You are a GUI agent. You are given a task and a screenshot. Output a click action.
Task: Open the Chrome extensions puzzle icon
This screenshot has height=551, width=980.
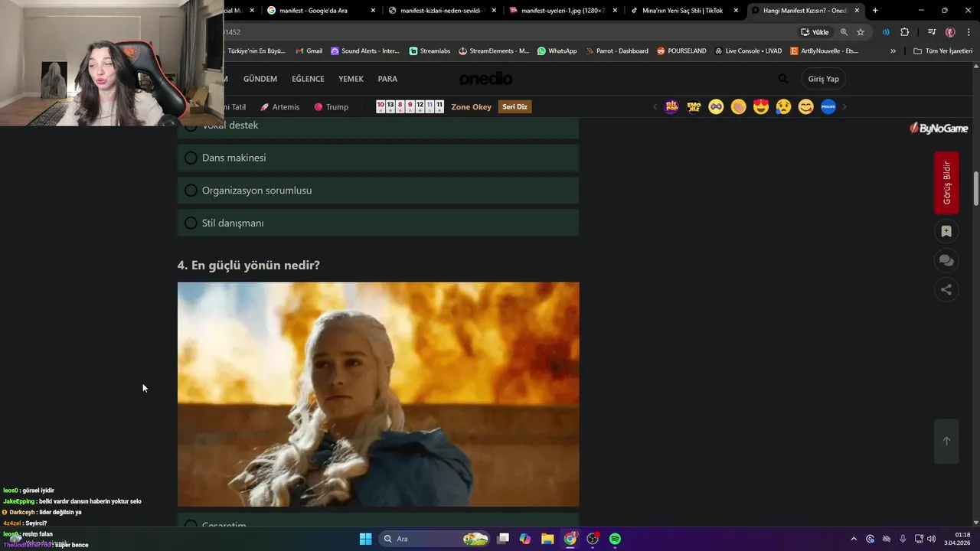pyautogui.click(x=904, y=32)
